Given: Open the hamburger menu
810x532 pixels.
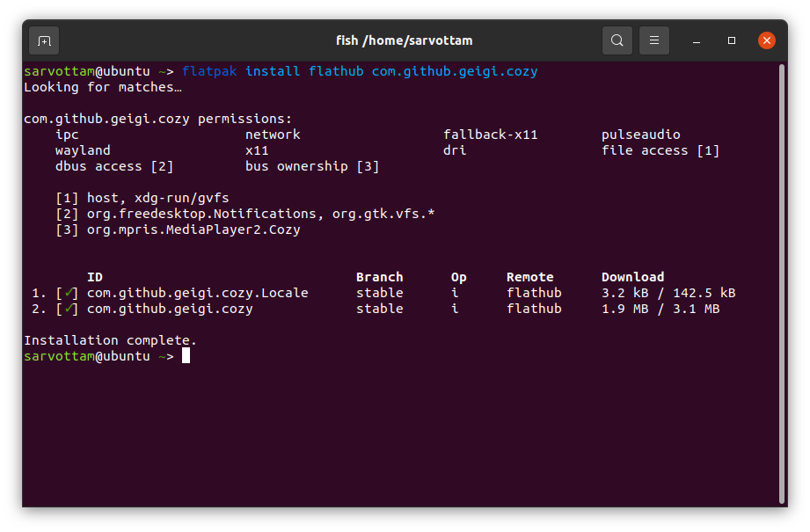Looking at the screenshot, I should coord(653,40).
